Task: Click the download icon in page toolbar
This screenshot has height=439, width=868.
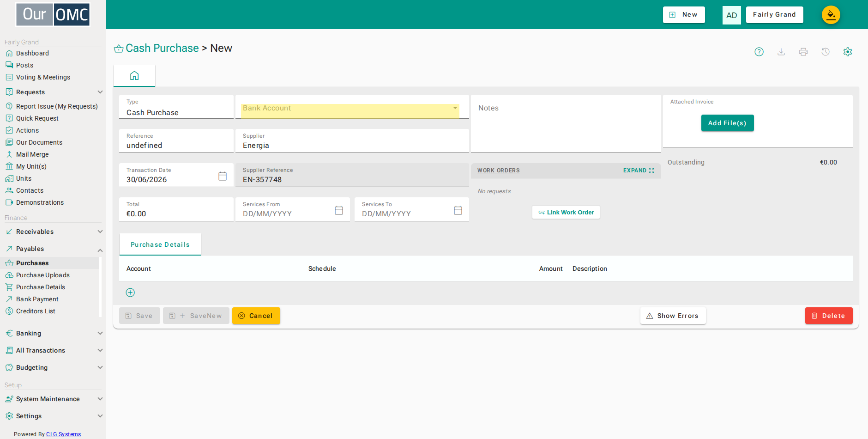Action: pos(781,52)
